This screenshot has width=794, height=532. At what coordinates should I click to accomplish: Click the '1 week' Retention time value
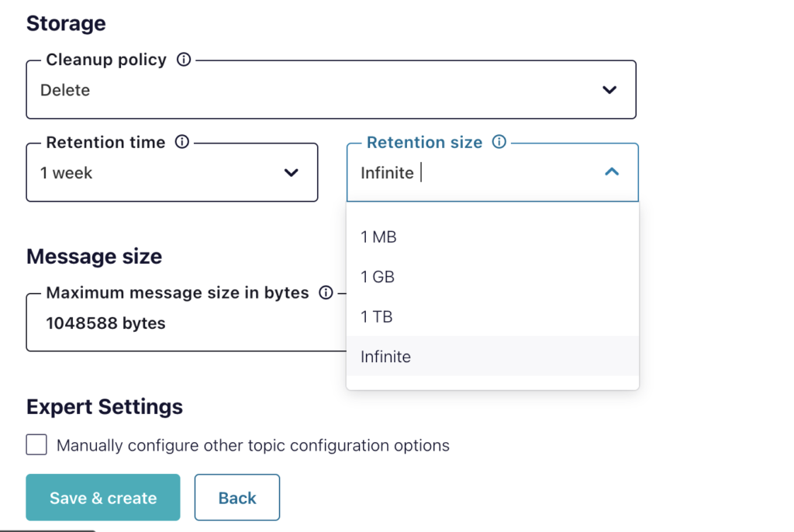(67, 174)
